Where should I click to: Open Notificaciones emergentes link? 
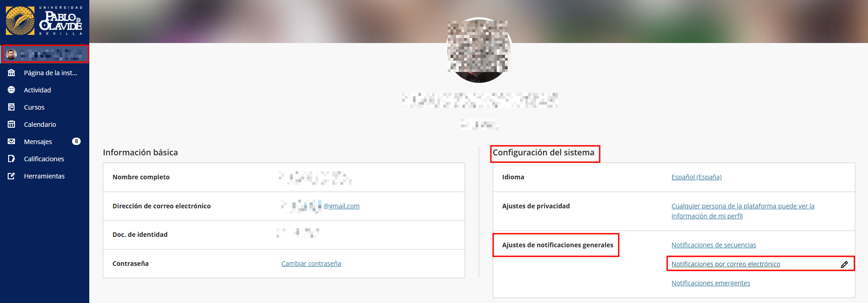click(711, 283)
